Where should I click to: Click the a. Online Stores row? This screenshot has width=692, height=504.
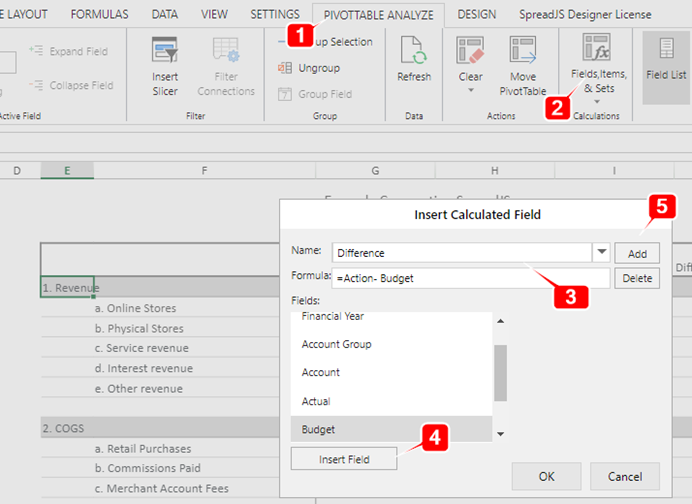(x=160, y=308)
